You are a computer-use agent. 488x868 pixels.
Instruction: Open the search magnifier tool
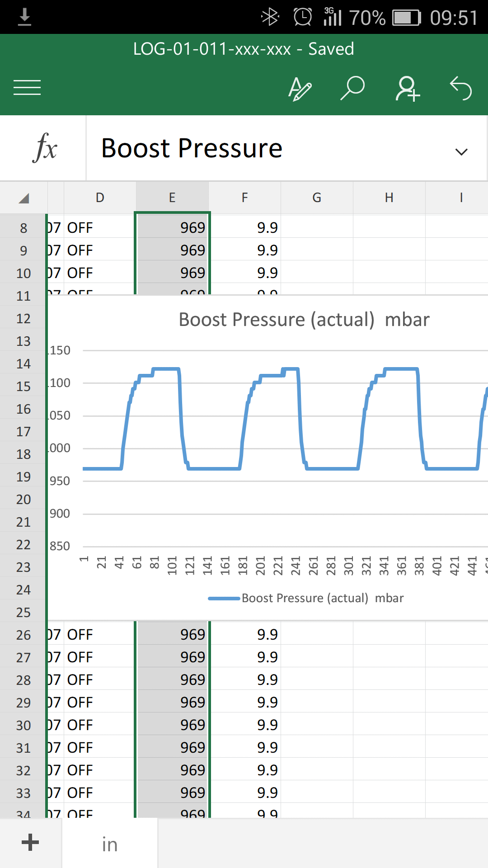tap(352, 88)
